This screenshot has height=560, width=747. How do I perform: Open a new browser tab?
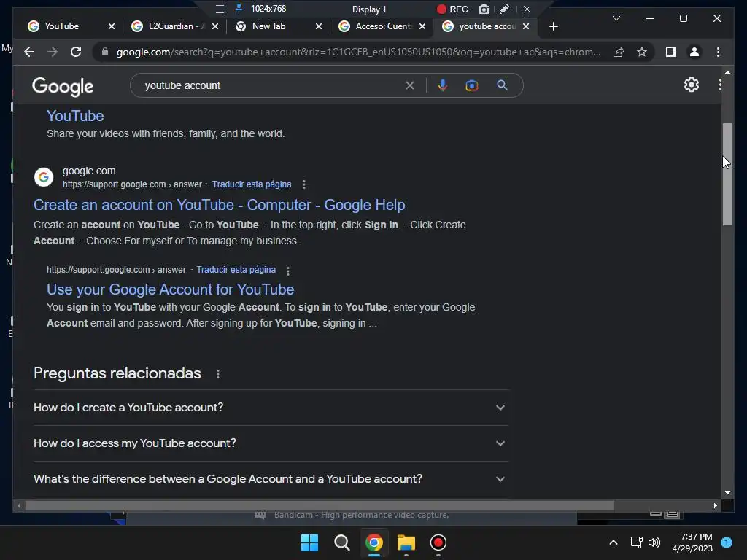click(x=554, y=26)
